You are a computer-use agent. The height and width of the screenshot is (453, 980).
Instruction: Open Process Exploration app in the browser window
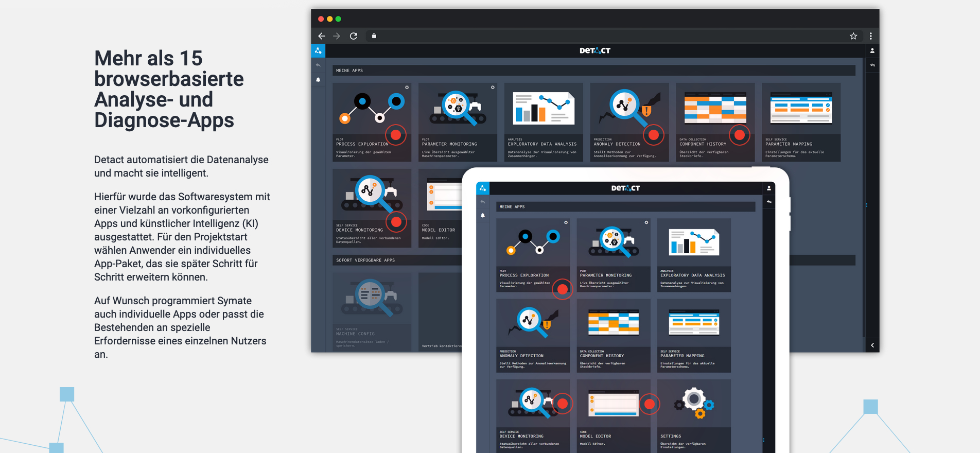372,123
